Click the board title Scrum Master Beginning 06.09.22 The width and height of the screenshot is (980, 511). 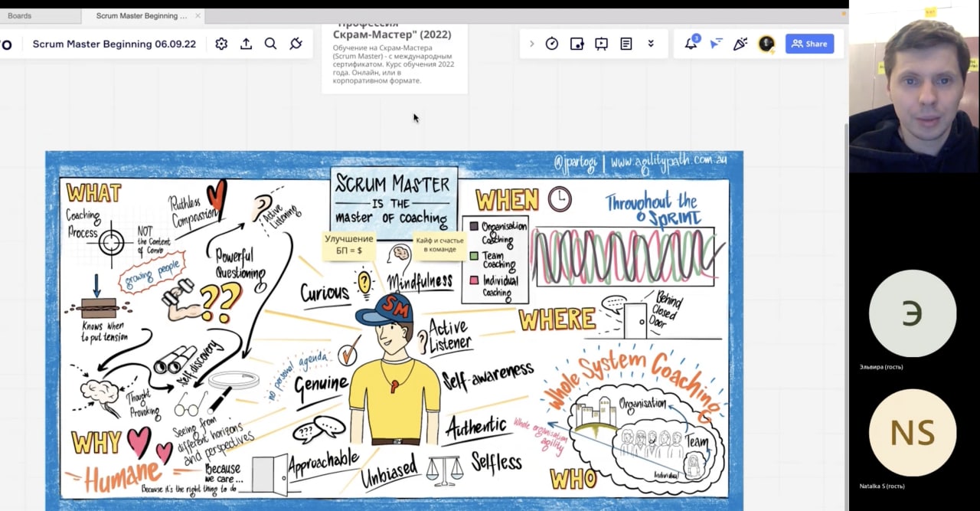click(114, 44)
